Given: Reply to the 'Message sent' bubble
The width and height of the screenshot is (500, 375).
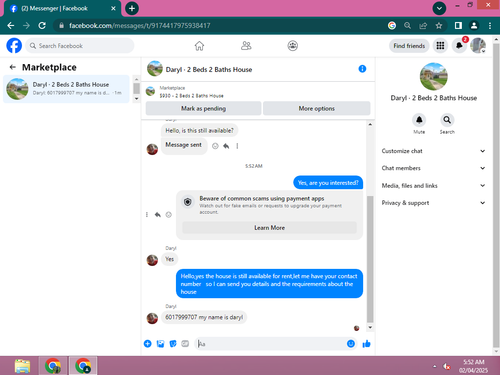Looking at the screenshot, I should (x=226, y=146).
